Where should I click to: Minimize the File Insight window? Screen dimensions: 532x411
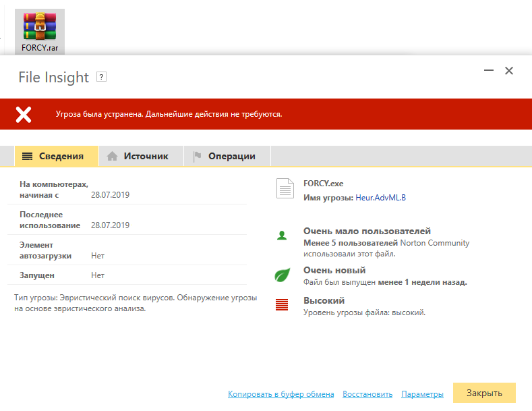click(x=489, y=70)
